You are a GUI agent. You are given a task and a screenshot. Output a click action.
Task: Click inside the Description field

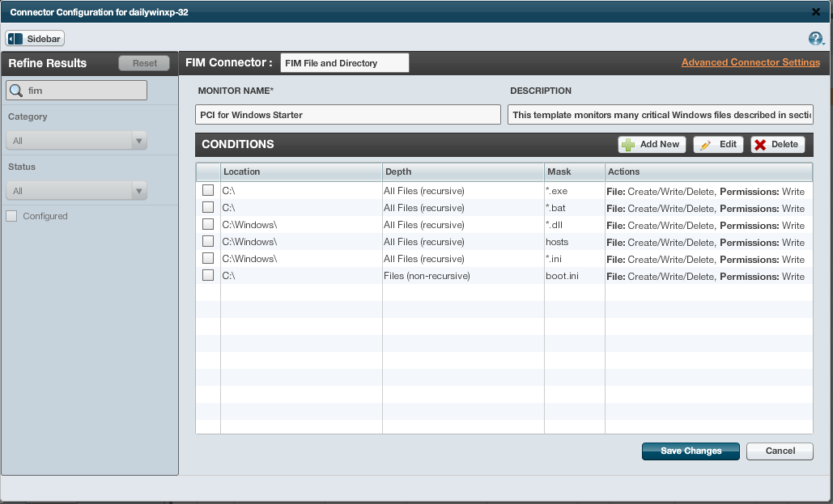point(660,114)
